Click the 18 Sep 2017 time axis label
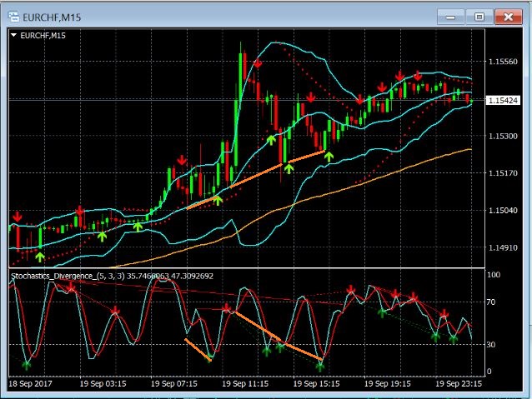532x399 pixels. pyautogui.click(x=30, y=383)
